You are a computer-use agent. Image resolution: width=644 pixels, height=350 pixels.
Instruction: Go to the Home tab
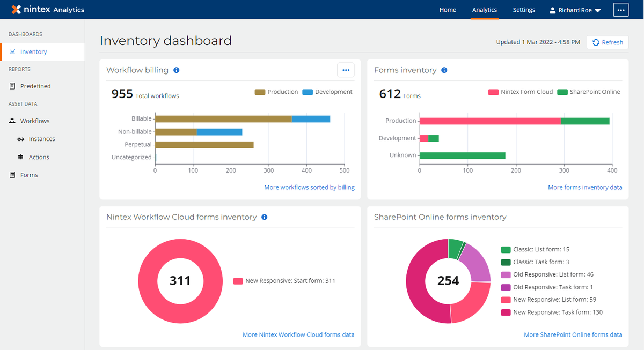[448, 10]
